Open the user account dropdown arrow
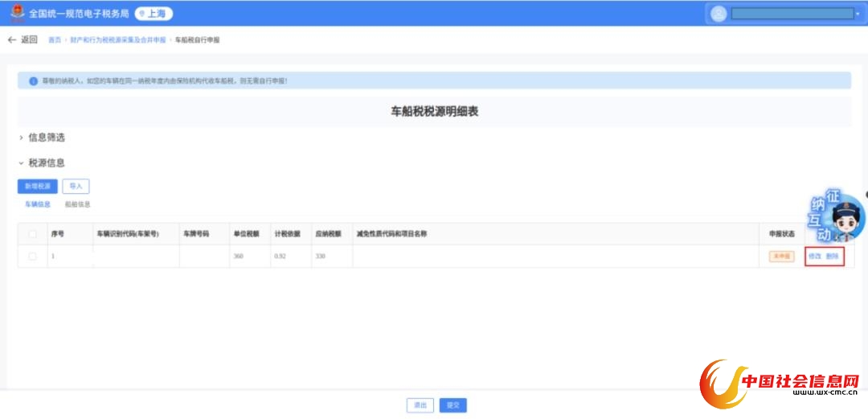The image size is (868, 419). pyautogui.click(x=858, y=14)
